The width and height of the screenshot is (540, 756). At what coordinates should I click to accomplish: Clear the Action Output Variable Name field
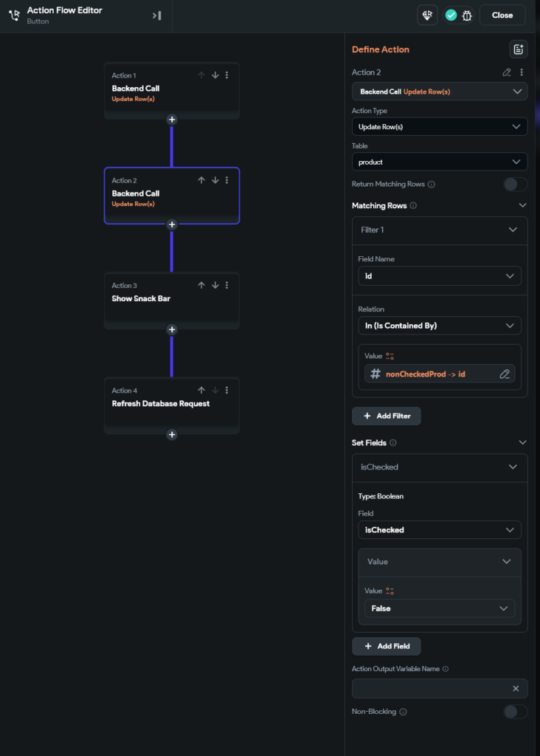point(516,689)
